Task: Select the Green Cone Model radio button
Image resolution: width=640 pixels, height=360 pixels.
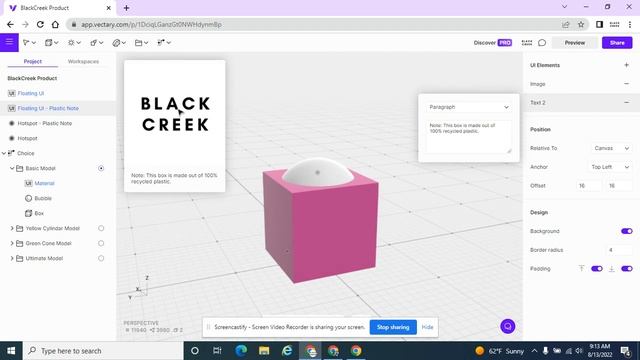Action: pos(101,243)
